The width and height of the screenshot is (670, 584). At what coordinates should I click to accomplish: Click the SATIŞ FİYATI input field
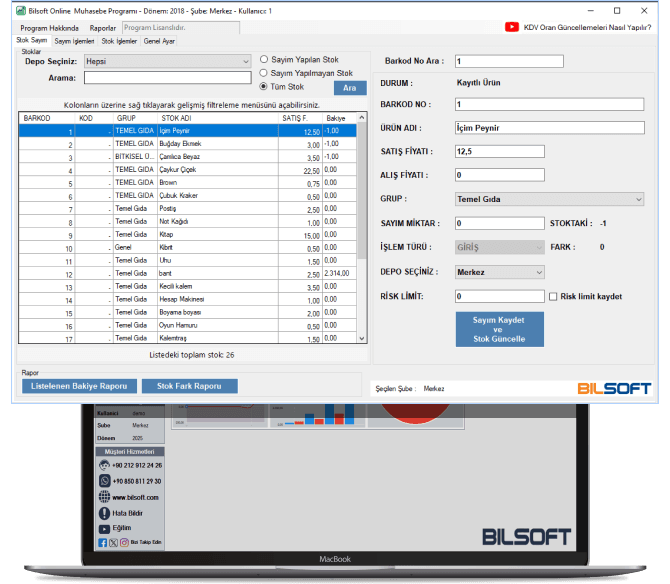[500, 151]
